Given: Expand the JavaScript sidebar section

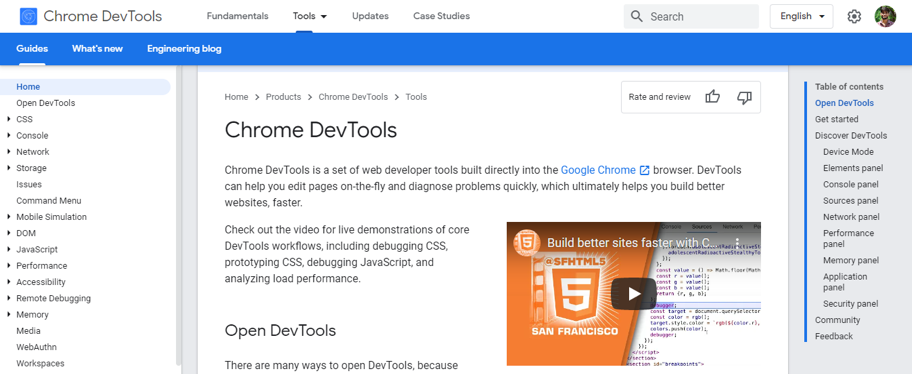Looking at the screenshot, I should (9, 250).
